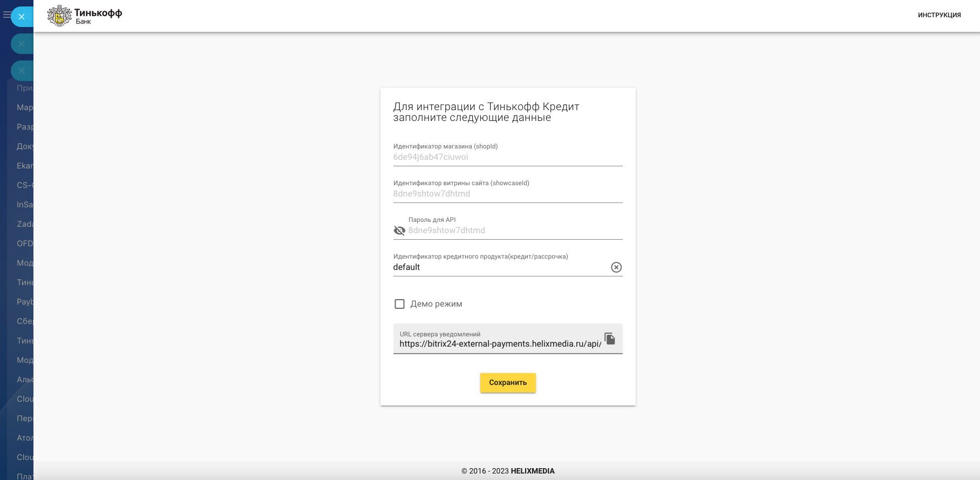Copy the notification server URL
980x480 pixels.
pos(610,339)
